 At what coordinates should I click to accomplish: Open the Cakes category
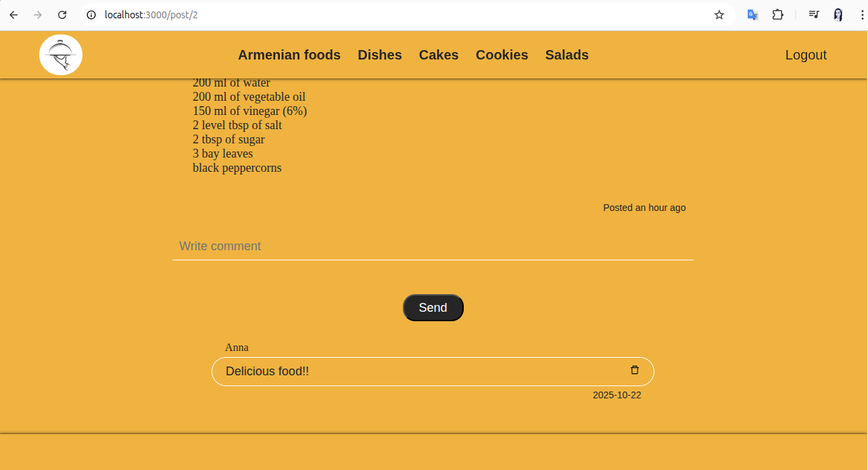[x=439, y=55]
